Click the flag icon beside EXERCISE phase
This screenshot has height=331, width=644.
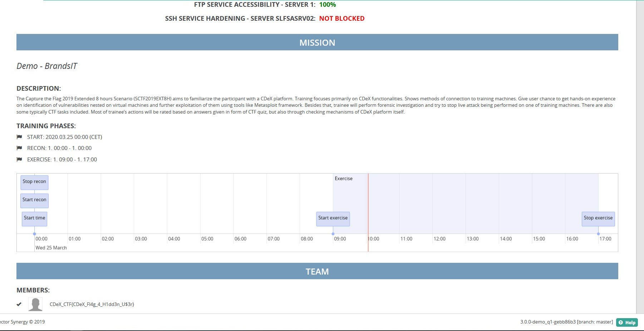pyautogui.click(x=19, y=159)
